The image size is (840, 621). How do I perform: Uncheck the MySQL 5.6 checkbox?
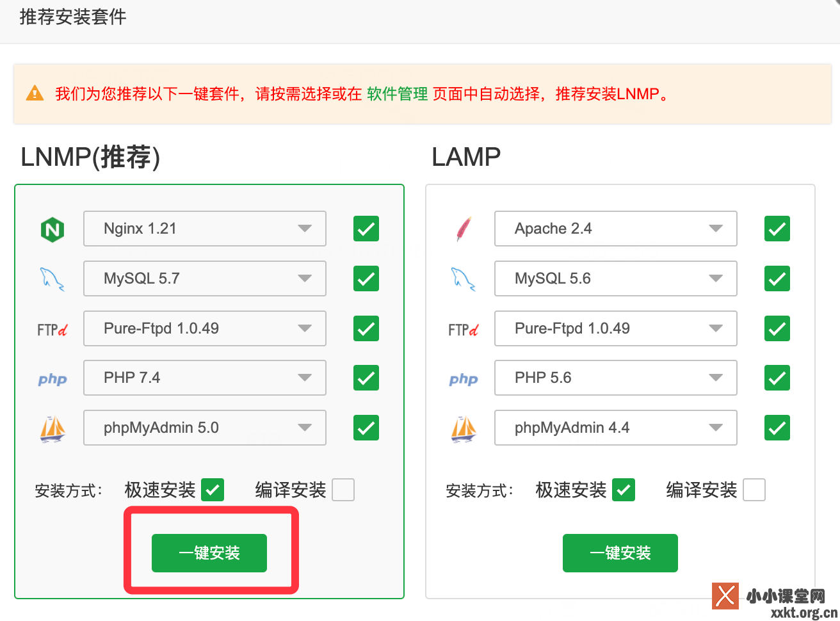(x=777, y=278)
